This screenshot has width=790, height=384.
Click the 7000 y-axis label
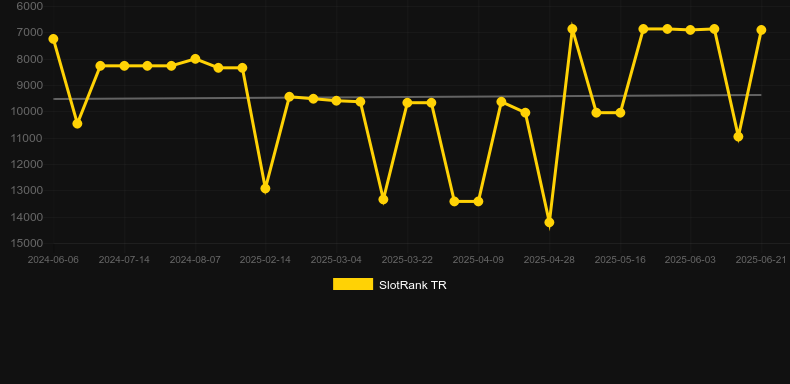[x=30, y=32]
